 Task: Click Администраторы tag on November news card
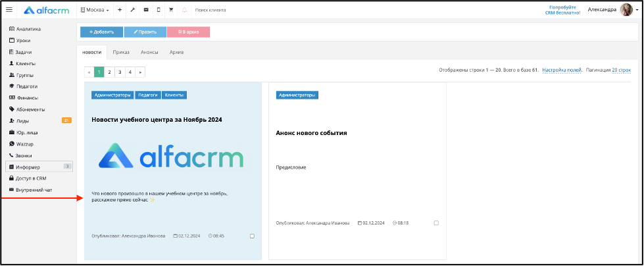point(113,95)
